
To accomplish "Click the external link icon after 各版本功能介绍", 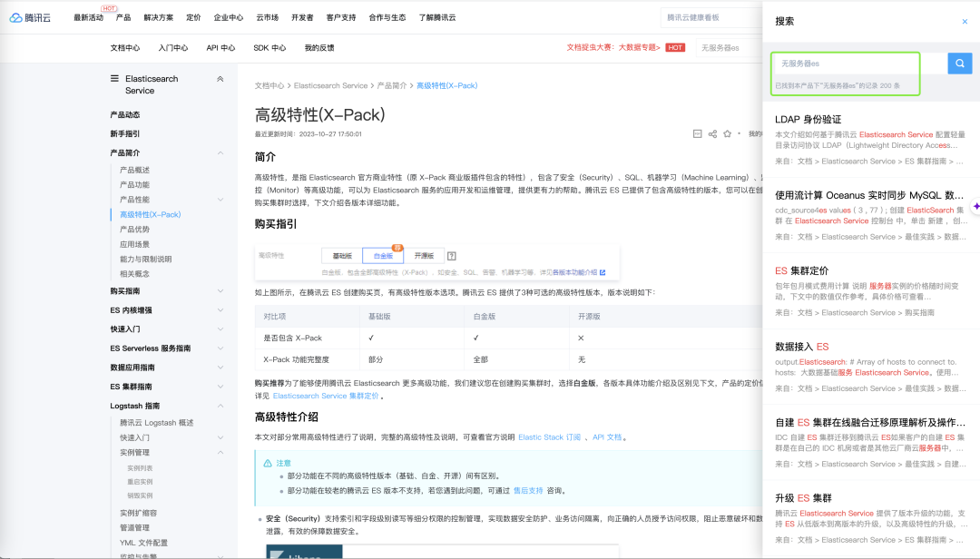I will [603, 272].
